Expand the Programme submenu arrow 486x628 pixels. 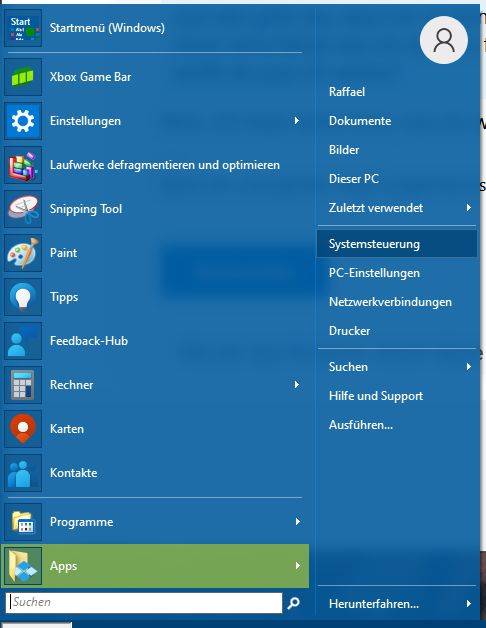[x=297, y=521]
